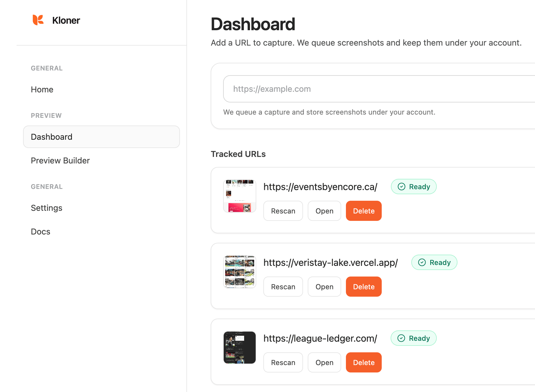
Task: Delete the veristay-lake.vercel.app entry
Action: pyautogui.click(x=363, y=287)
